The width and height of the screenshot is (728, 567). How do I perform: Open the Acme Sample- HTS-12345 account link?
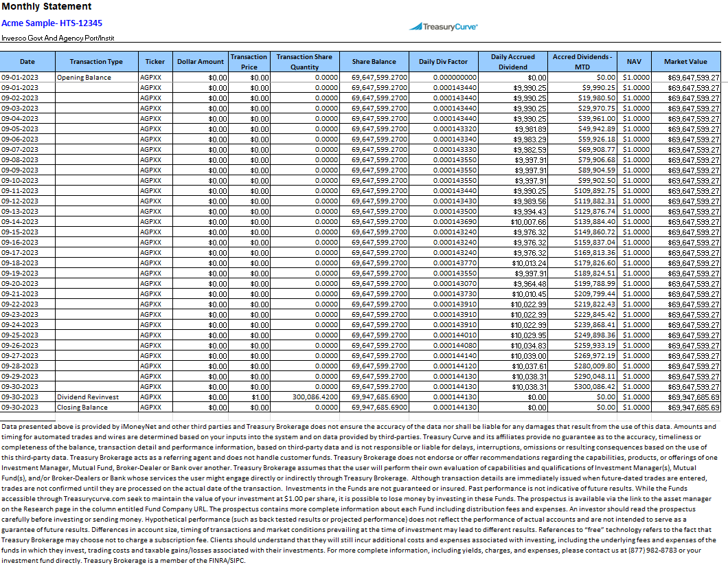pos(52,23)
